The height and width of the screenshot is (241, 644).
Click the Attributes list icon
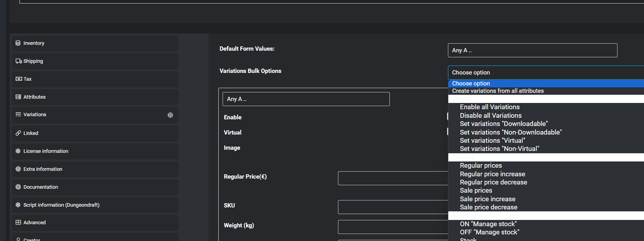point(18,97)
